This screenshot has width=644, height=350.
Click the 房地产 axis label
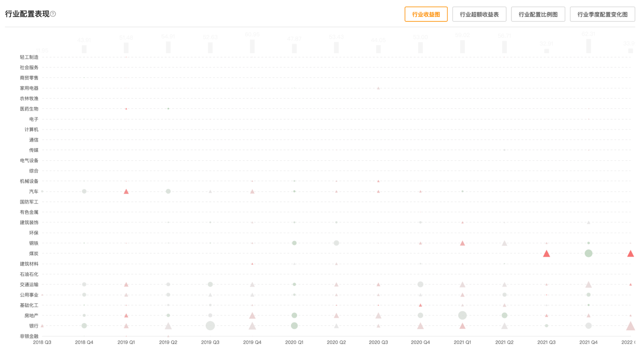[31, 315]
